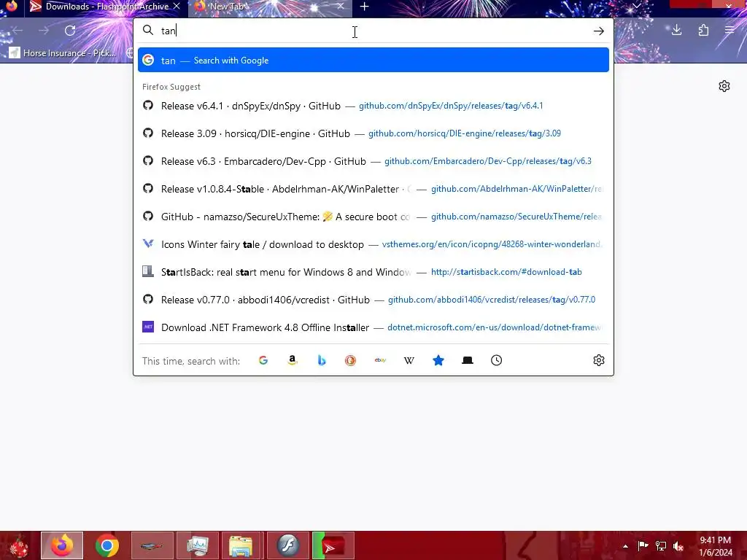This screenshot has height=560, width=747.
Task: Open a new tab with plus button
Action: 365,7
